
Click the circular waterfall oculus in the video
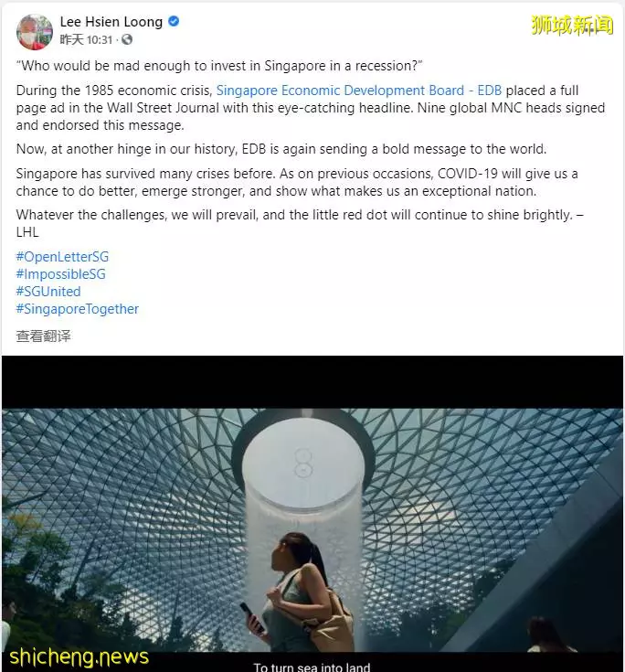point(302,459)
